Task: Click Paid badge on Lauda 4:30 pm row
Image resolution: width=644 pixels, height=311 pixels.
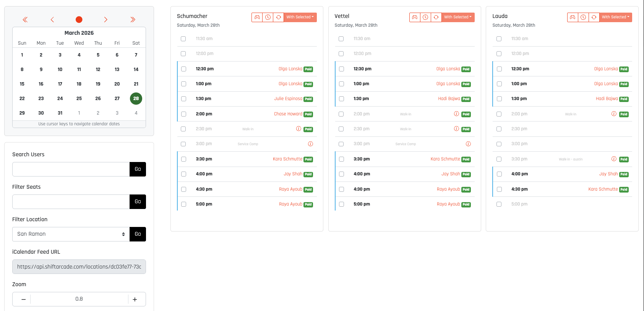Action: coord(624,190)
